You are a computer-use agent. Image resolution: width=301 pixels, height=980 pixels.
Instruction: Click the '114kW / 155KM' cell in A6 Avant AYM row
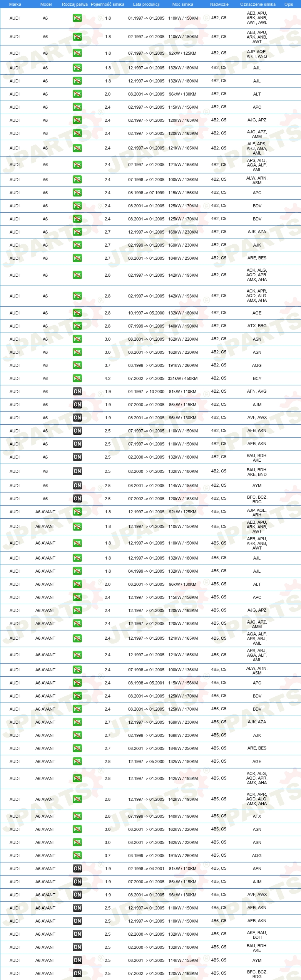(183, 960)
